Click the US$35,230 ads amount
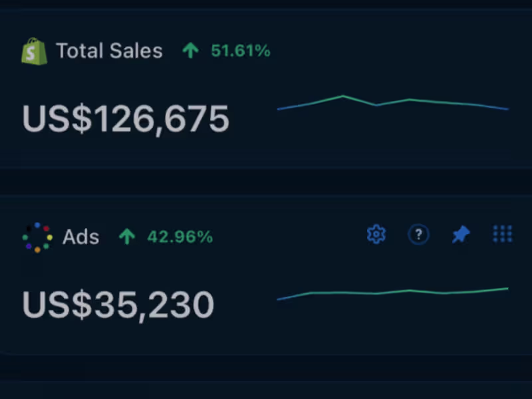The width and height of the screenshot is (532, 399). point(118,305)
